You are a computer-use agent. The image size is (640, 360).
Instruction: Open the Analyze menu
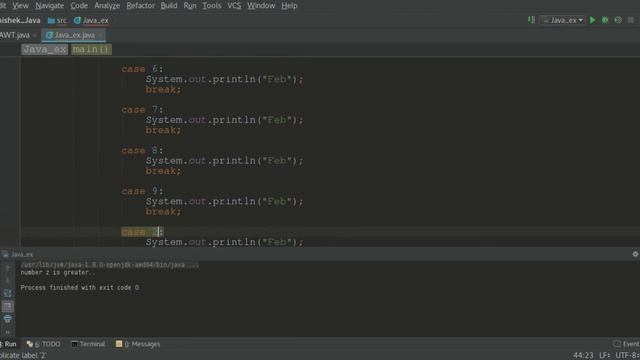pos(107,6)
